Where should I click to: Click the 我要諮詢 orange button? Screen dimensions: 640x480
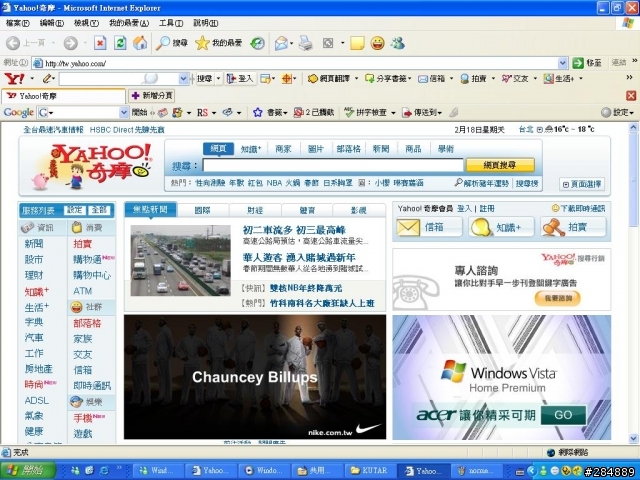point(558,298)
